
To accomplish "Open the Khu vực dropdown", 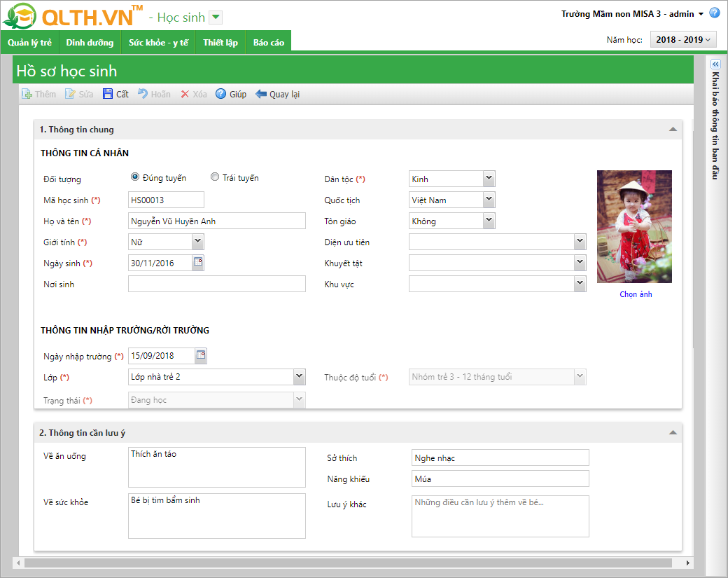I will tap(580, 284).
